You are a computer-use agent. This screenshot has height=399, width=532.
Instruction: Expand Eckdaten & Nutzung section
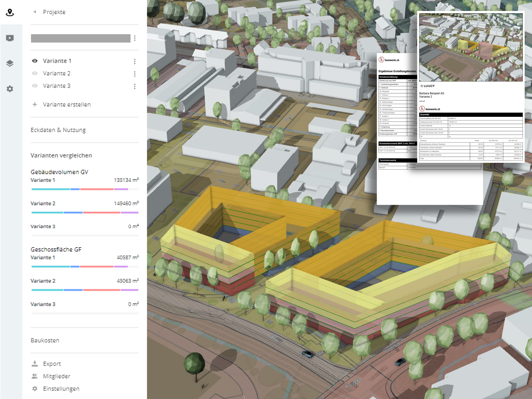tap(58, 130)
